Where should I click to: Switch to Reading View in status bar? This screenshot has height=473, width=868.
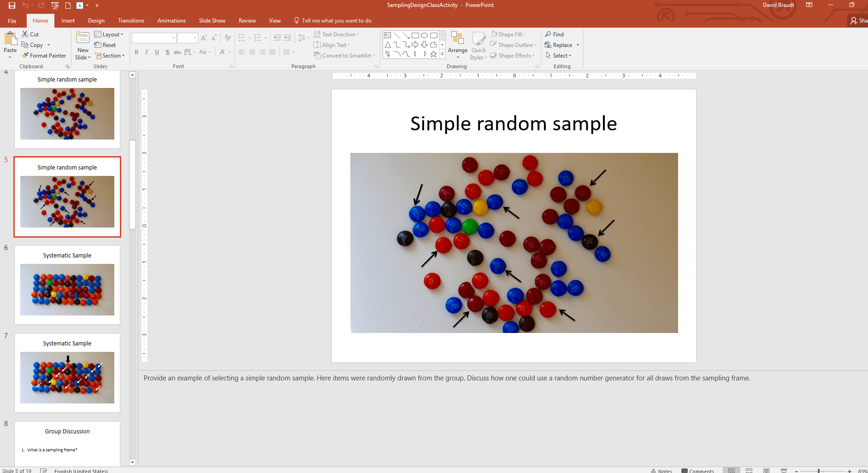[x=766, y=471]
